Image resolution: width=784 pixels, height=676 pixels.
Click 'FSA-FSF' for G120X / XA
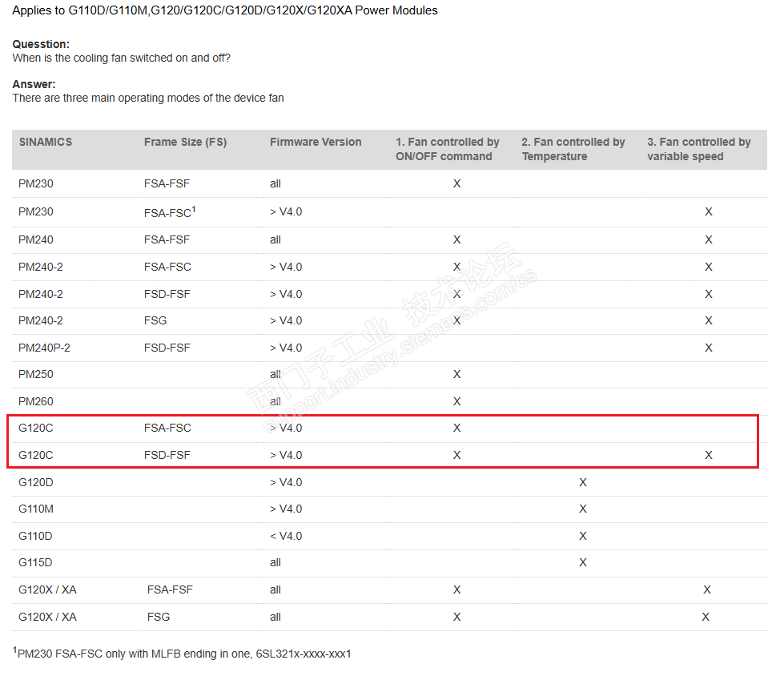coord(170,590)
